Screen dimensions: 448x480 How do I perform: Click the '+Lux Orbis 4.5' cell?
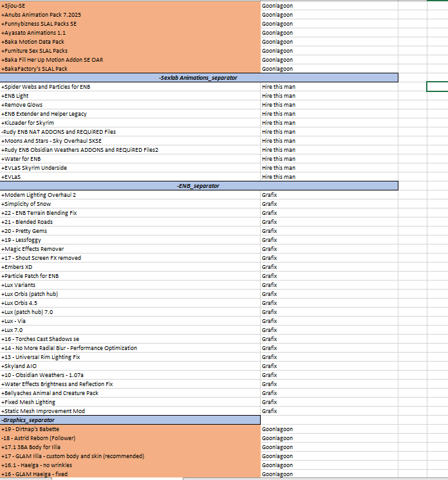coord(130,303)
